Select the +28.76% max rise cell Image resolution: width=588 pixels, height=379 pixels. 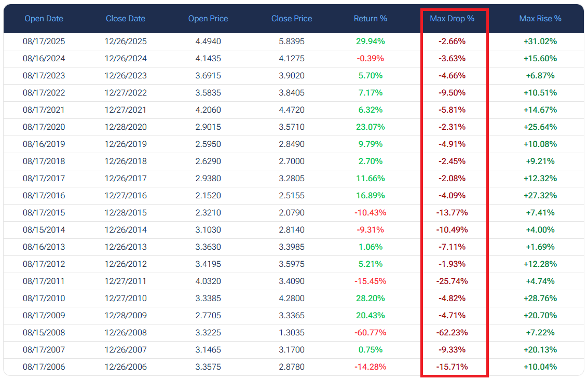click(540, 299)
